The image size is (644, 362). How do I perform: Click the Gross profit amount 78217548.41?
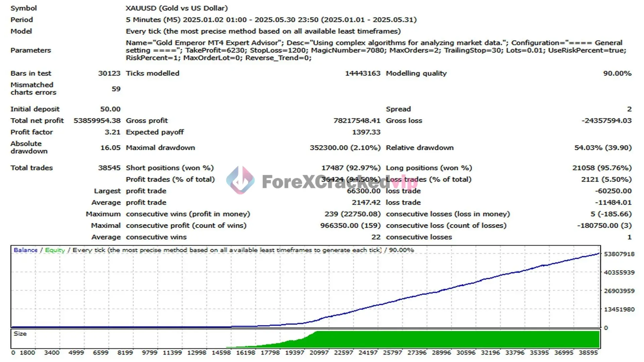coord(357,121)
